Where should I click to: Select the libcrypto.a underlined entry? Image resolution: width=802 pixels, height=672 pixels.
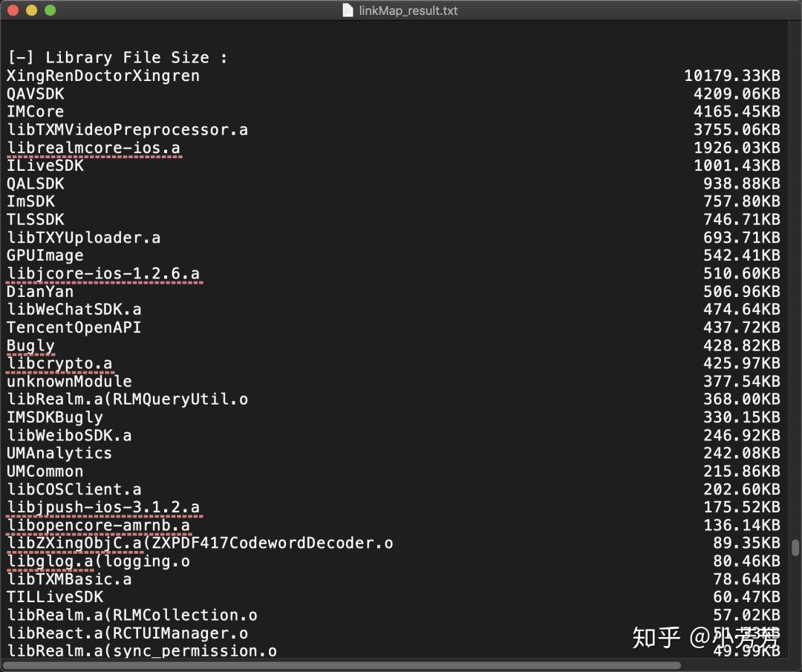tap(59, 363)
